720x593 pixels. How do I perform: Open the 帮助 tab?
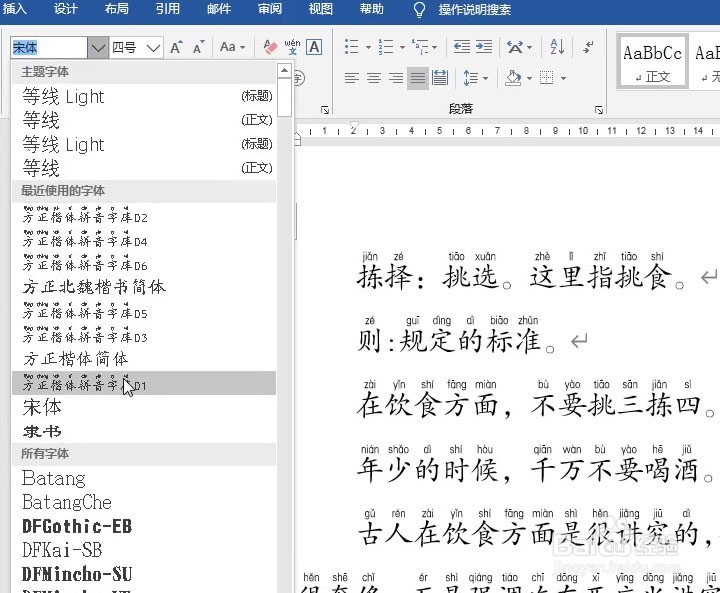(x=371, y=9)
